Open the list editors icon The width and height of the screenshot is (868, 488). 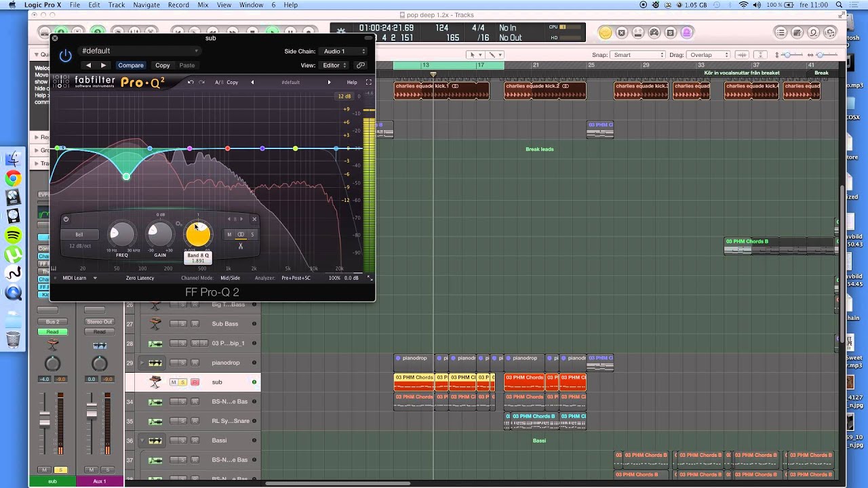pos(781,33)
